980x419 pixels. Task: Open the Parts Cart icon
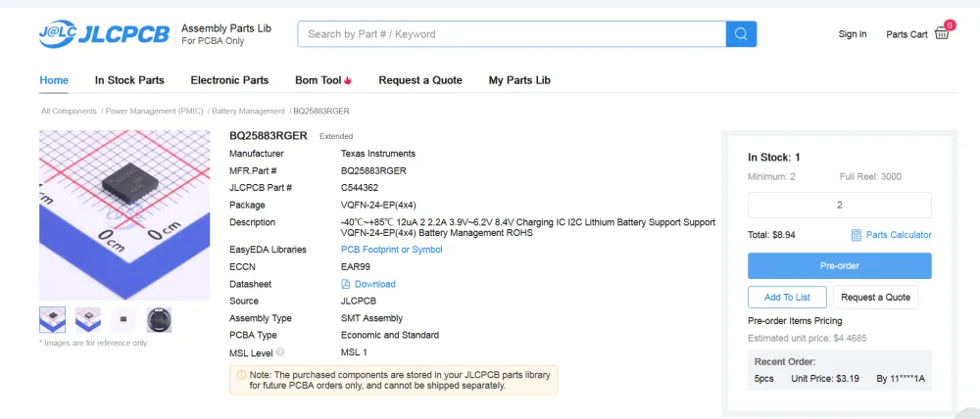point(942,33)
